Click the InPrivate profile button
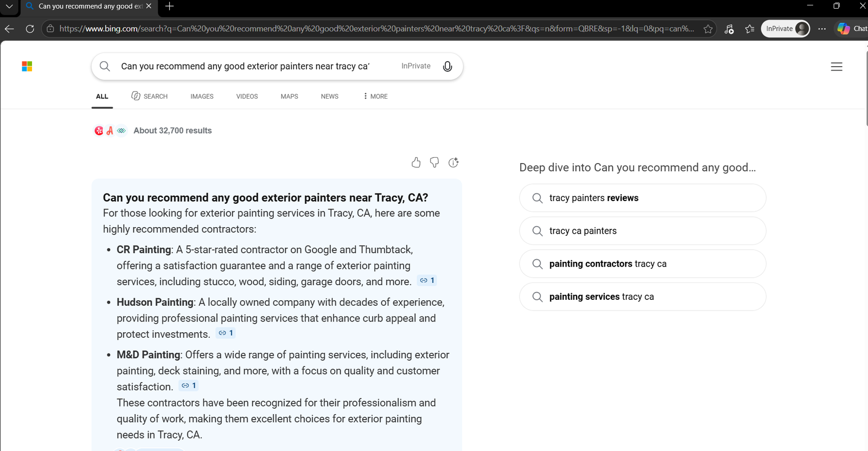868x451 pixels. click(x=786, y=29)
